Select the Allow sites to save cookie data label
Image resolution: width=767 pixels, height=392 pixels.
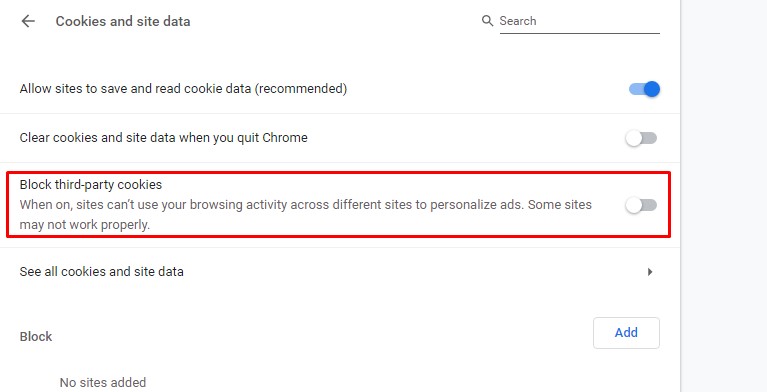183,89
